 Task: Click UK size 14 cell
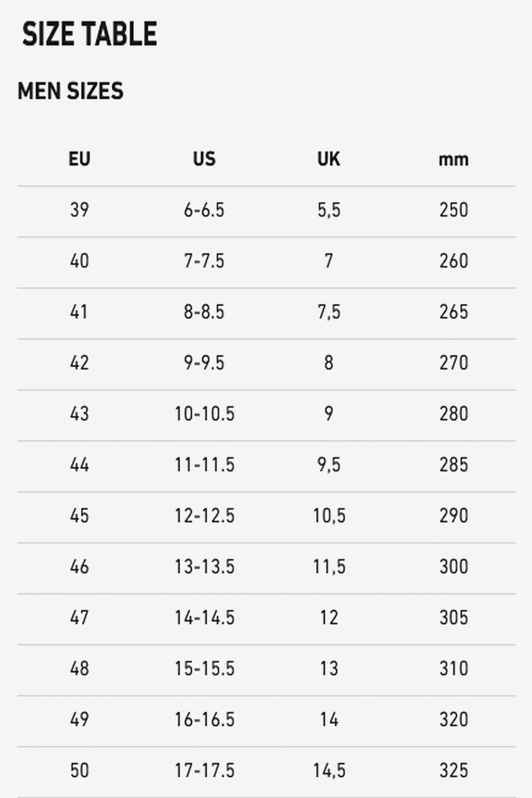click(329, 720)
